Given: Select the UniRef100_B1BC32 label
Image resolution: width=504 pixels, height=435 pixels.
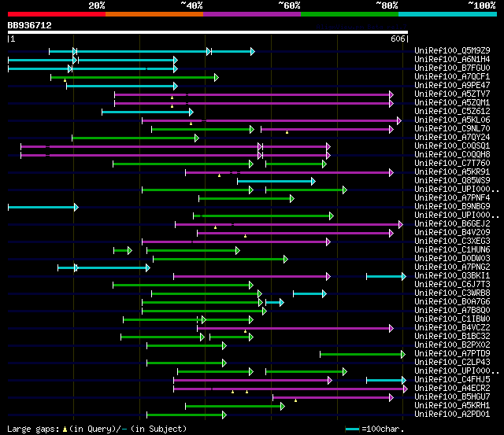Looking at the screenshot, I should click(452, 337).
